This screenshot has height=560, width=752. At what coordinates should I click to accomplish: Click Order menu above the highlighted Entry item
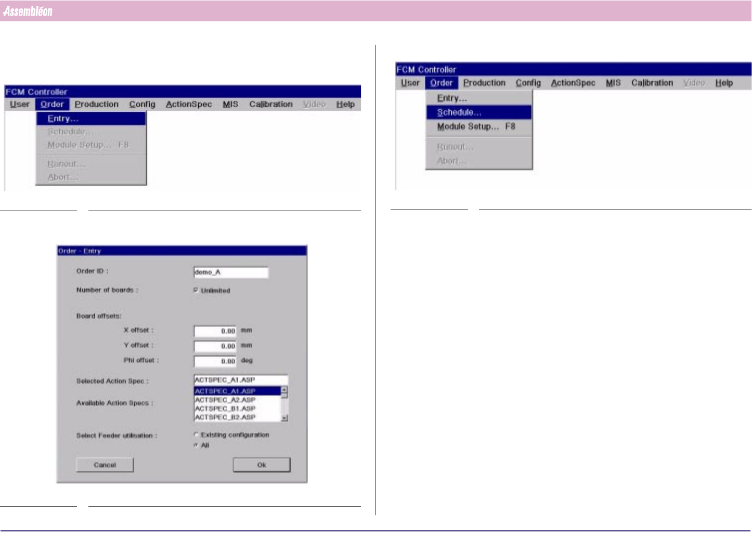click(52, 105)
